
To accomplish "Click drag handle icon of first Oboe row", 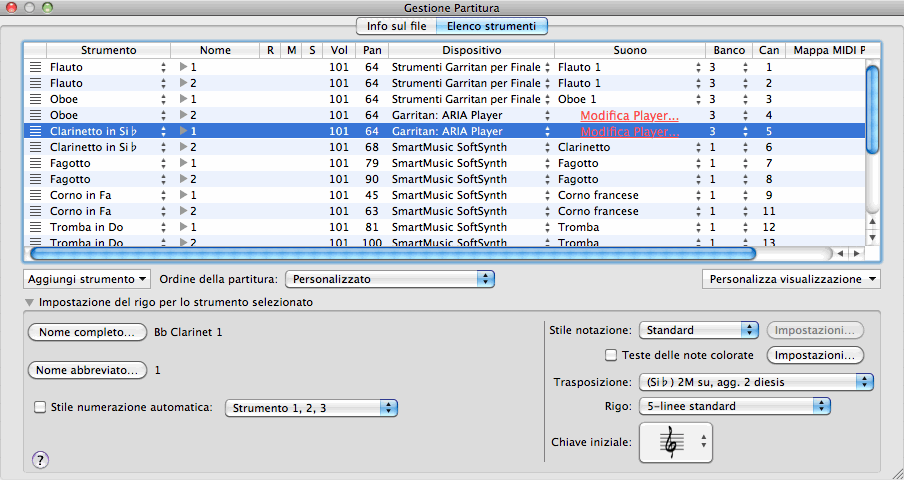I will (x=35, y=99).
